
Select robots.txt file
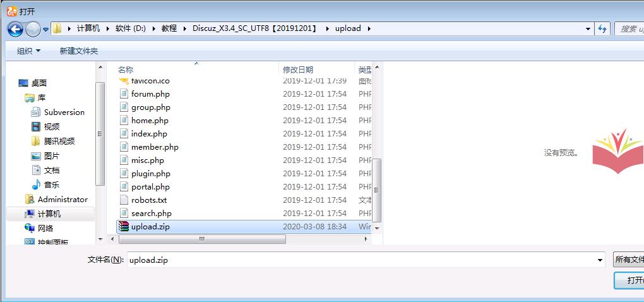[x=149, y=200]
